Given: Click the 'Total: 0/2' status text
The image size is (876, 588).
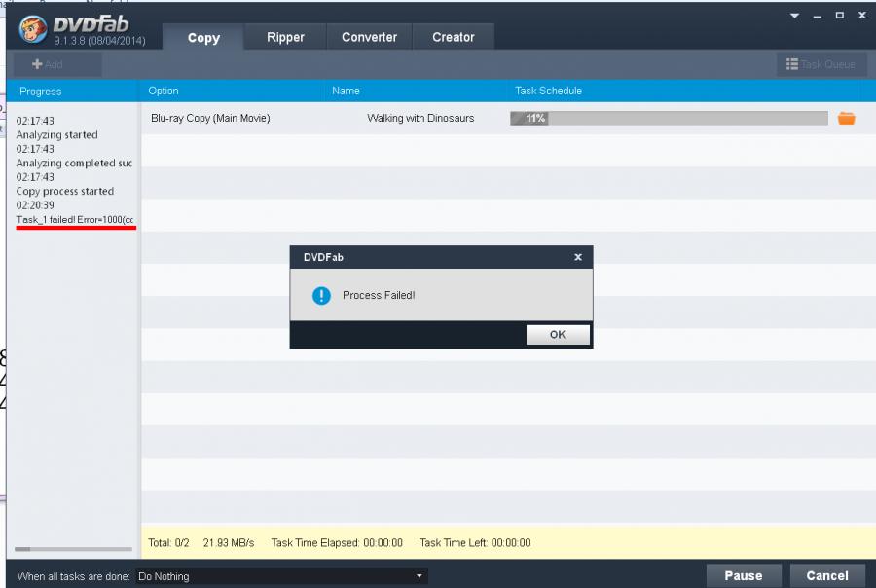Looking at the screenshot, I should click(168, 542).
